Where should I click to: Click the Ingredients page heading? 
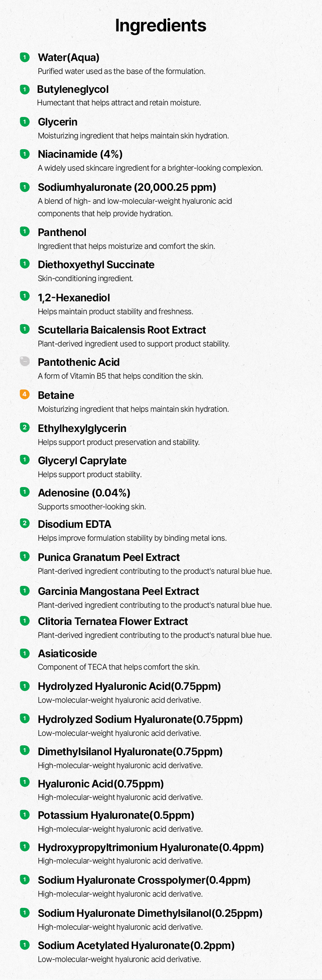tap(161, 26)
